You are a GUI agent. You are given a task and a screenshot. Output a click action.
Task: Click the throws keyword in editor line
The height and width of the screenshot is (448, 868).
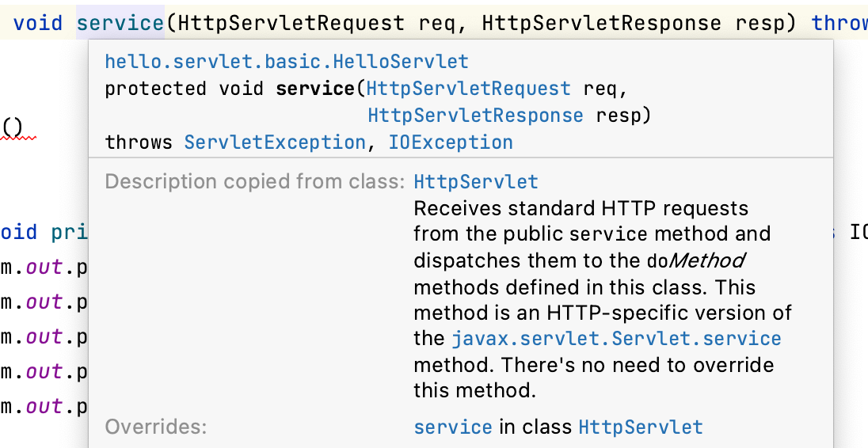point(839,23)
